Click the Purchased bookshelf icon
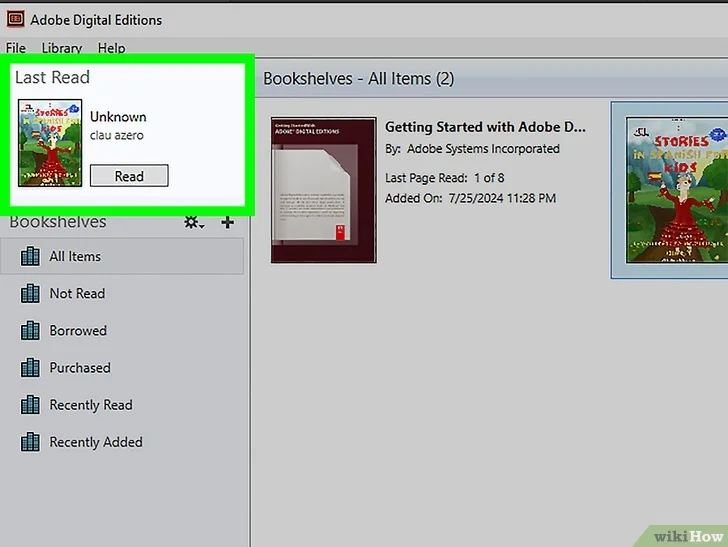This screenshot has height=547, width=728. pos(30,368)
